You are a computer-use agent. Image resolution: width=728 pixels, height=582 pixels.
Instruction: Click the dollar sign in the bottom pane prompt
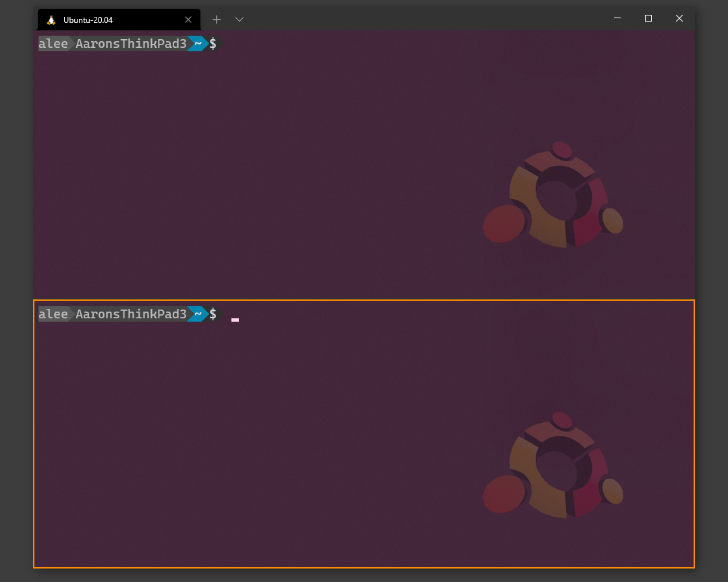(x=213, y=314)
